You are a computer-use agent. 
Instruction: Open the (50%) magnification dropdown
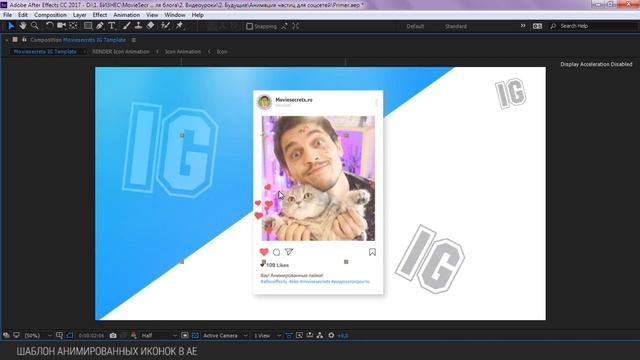coord(38,336)
